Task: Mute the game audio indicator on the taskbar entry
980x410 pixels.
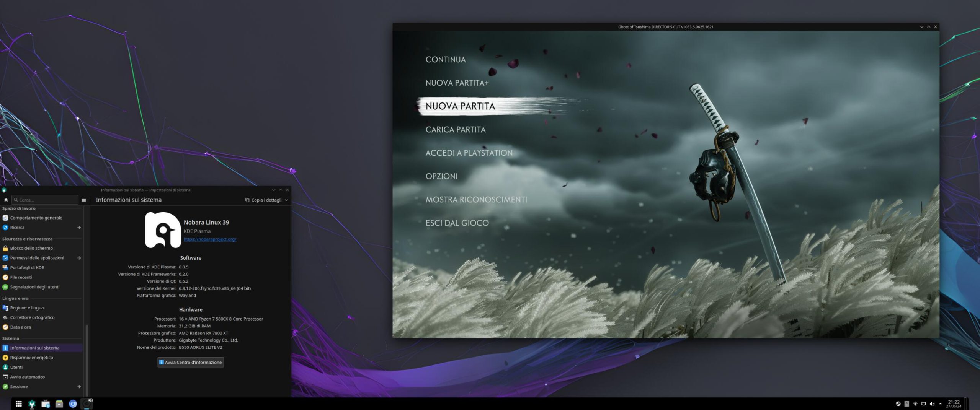Action: [90, 400]
